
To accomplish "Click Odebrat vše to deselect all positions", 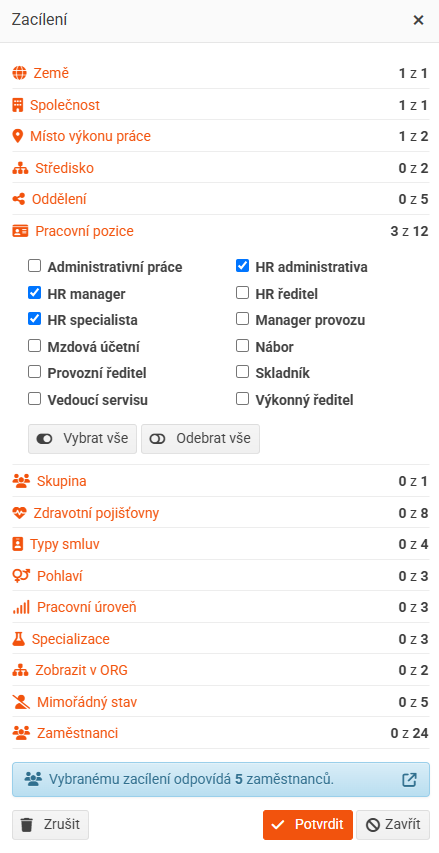I will (x=200, y=439).
